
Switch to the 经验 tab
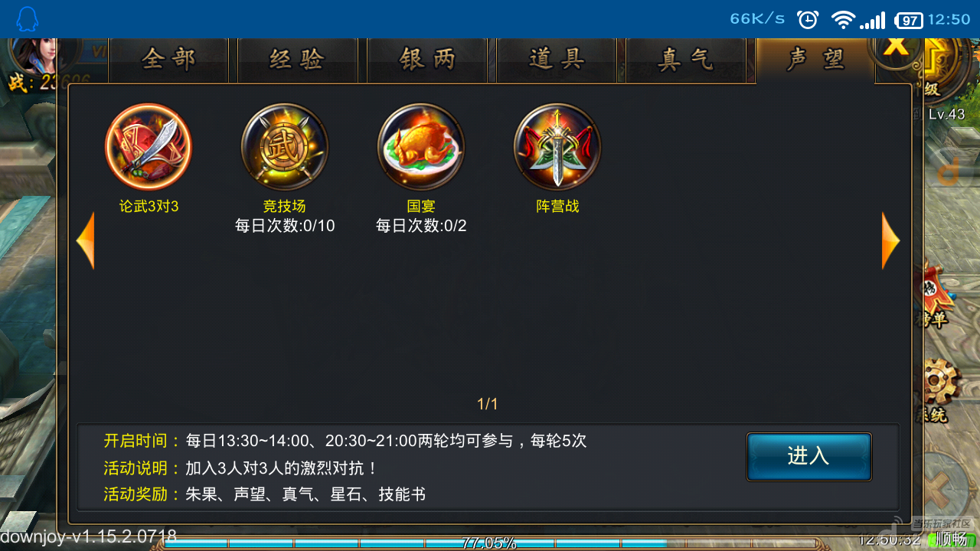click(298, 60)
